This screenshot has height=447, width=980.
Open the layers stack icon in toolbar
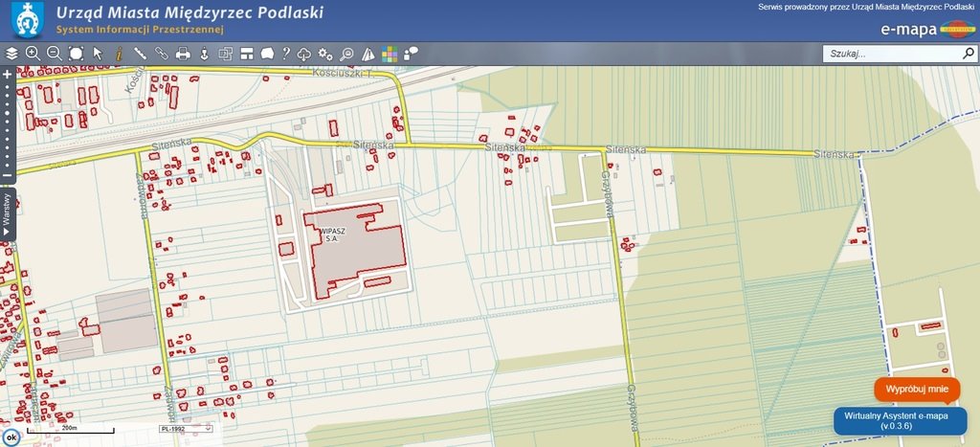[12, 54]
